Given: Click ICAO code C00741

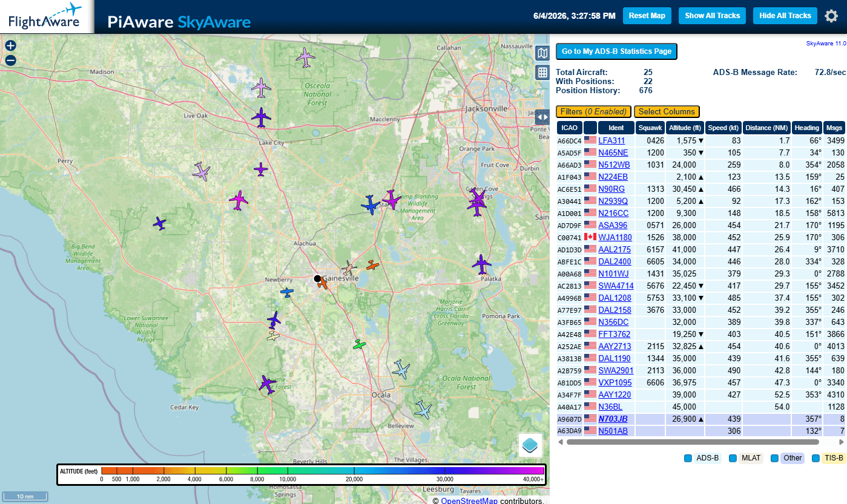Looking at the screenshot, I should point(569,238).
